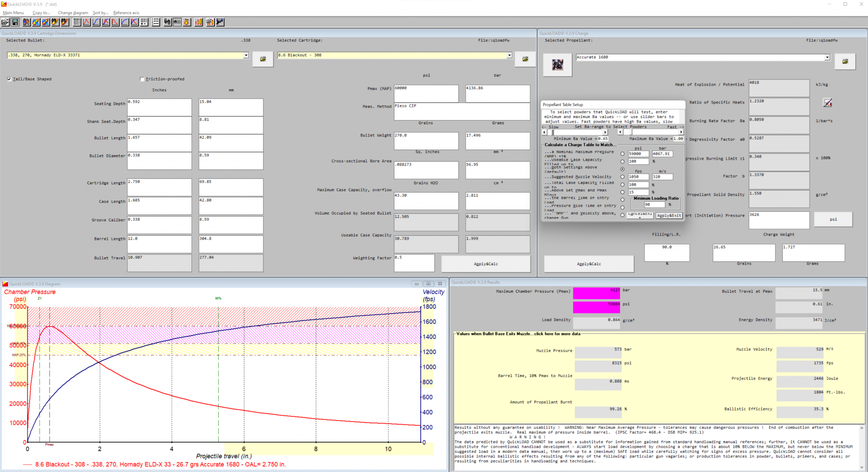The width and height of the screenshot is (868, 472).
Task: Save data with the floppy disk icon
Action: click(15, 22)
